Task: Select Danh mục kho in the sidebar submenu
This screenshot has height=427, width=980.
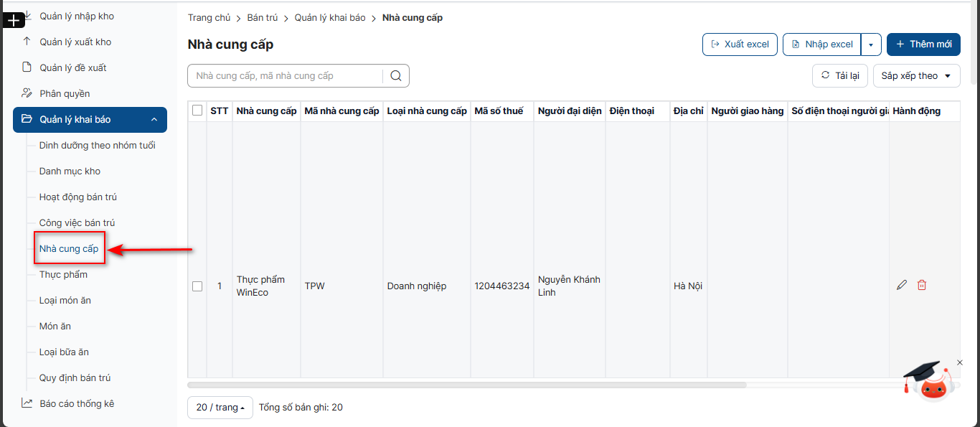Action: point(70,171)
